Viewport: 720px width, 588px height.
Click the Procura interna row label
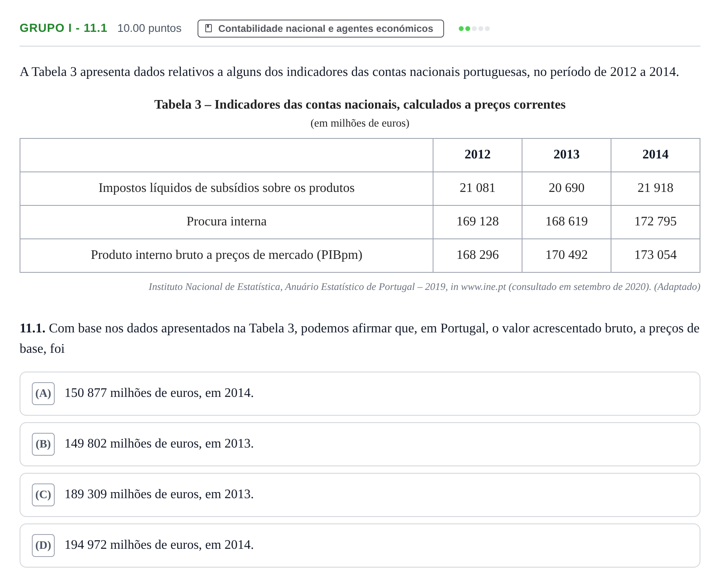click(227, 221)
